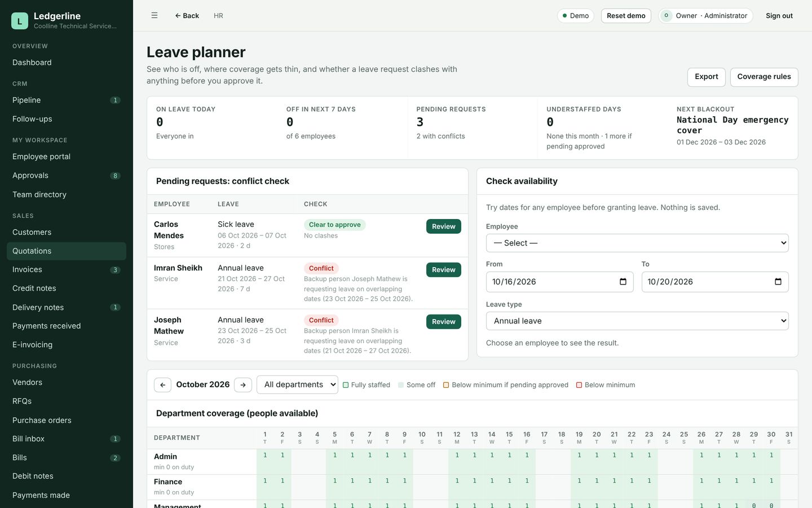Screen dimensions: 812x508
Task: Review Imran Sheikh annual leave request
Action: (x=444, y=270)
